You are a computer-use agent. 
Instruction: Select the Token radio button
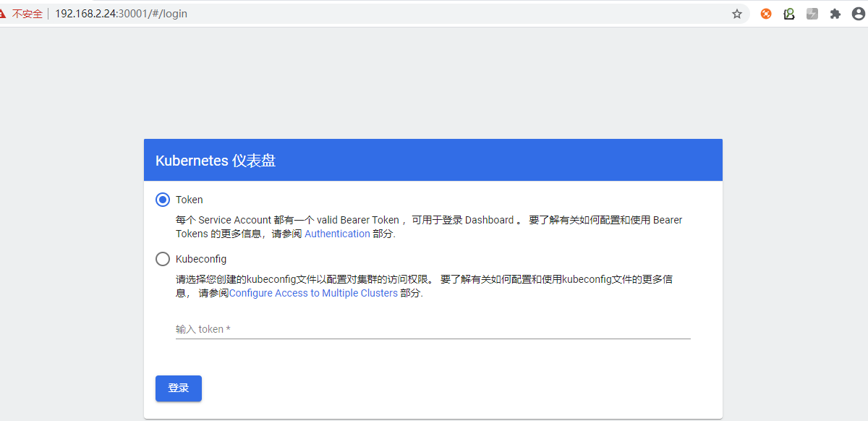pyautogui.click(x=163, y=200)
